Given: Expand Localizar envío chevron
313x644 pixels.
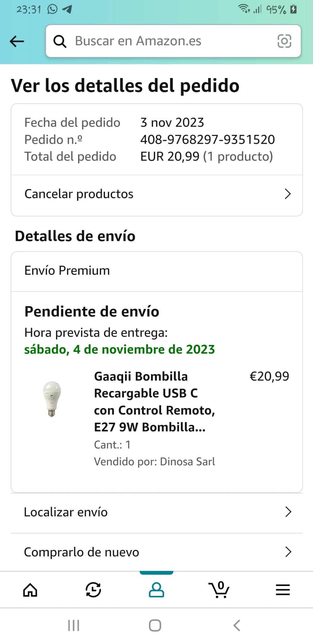Looking at the screenshot, I should [288, 512].
